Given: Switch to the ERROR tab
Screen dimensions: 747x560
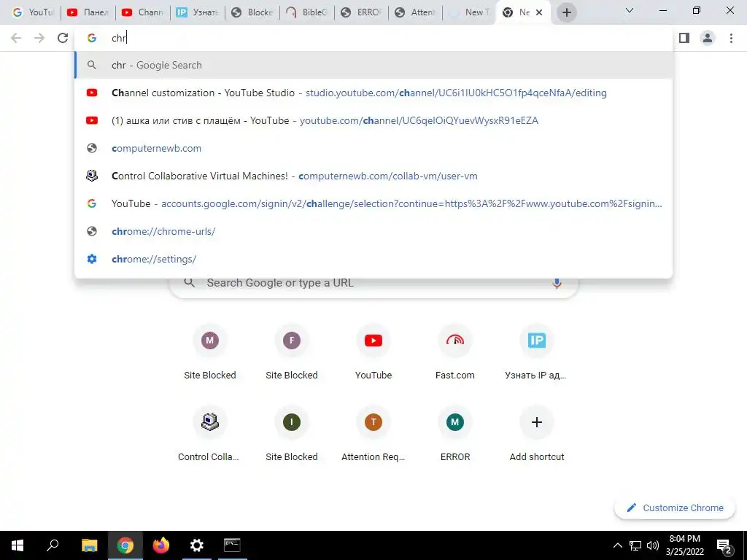Looking at the screenshot, I should coord(361,12).
